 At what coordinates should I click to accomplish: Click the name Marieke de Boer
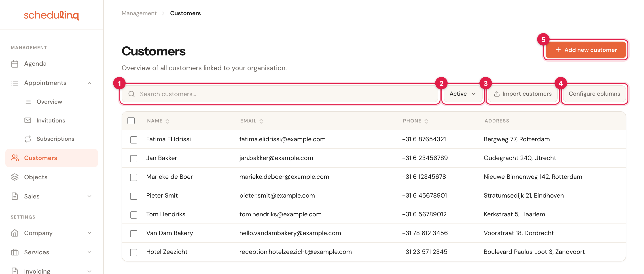tap(169, 177)
